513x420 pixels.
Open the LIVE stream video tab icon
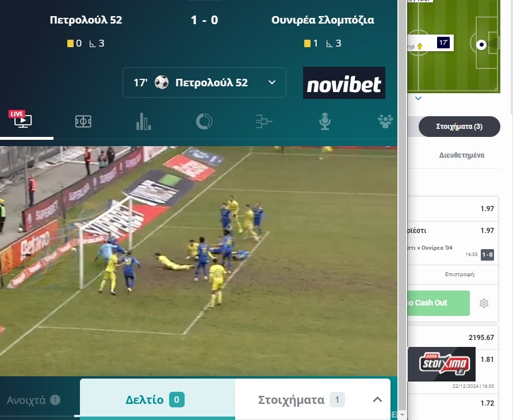20,120
